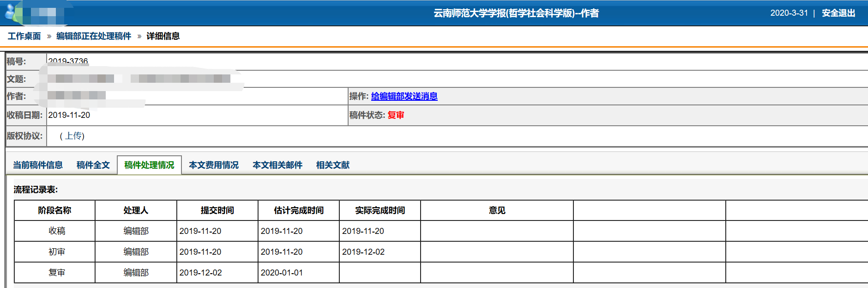Click the 实际完成时间 column header
868x288 pixels.
coord(380,210)
